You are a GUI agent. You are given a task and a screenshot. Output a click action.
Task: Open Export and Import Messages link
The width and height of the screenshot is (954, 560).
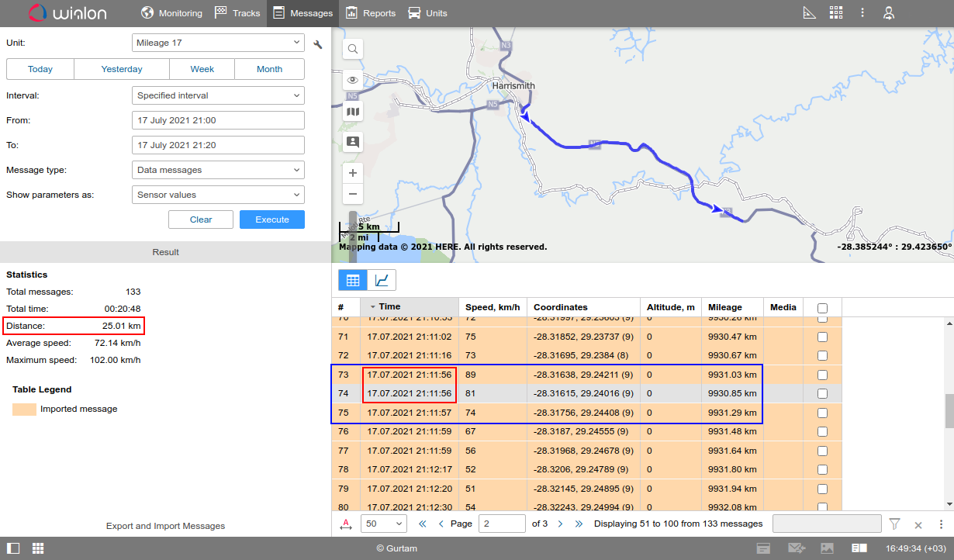tap(165, 526)
